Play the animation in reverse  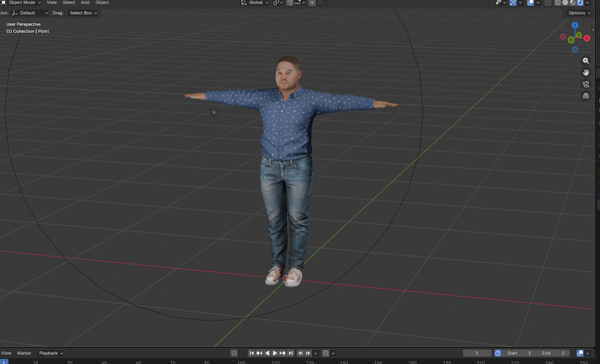[x=267, y=353]
